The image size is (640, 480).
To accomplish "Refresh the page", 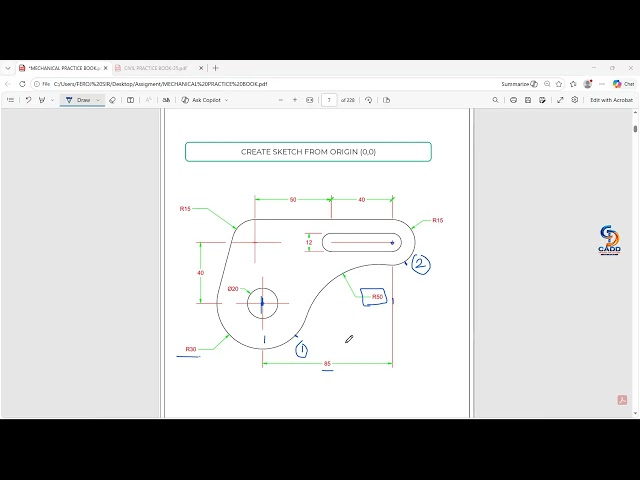I will [22, 84].
